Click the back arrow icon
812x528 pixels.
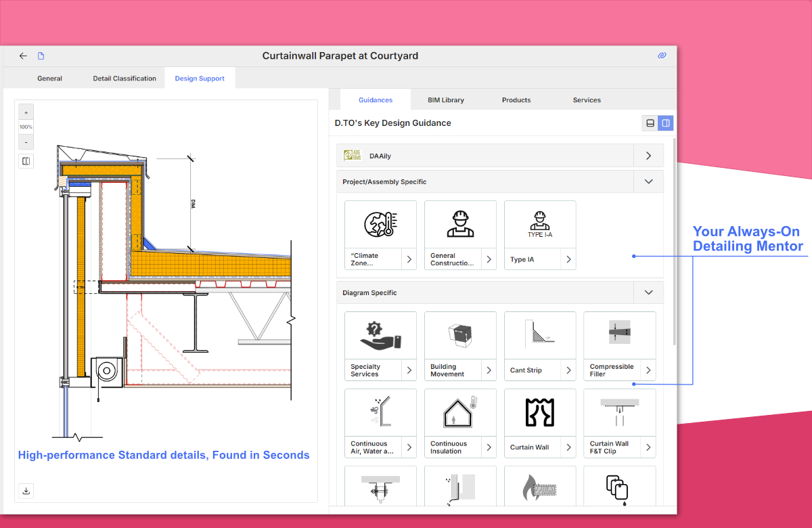pos(23,56)
